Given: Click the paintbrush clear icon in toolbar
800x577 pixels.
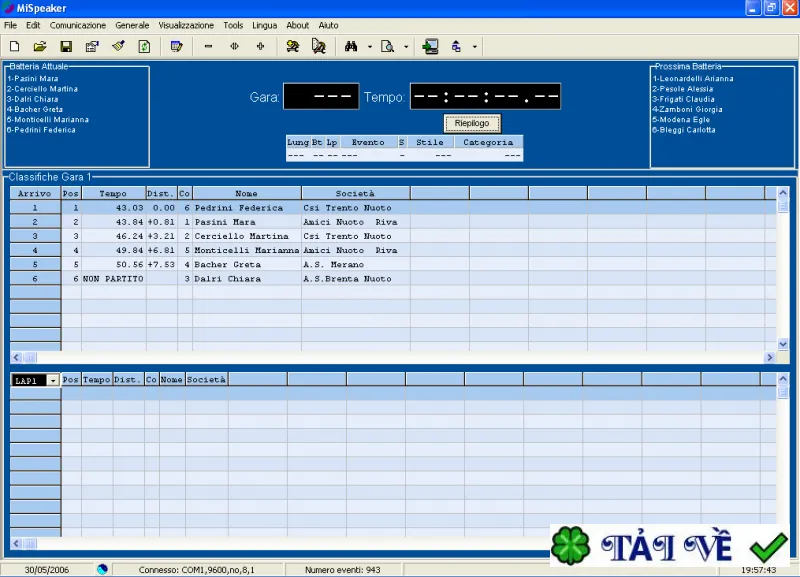Looking at the screenshot, I should [x=118, y=46].
